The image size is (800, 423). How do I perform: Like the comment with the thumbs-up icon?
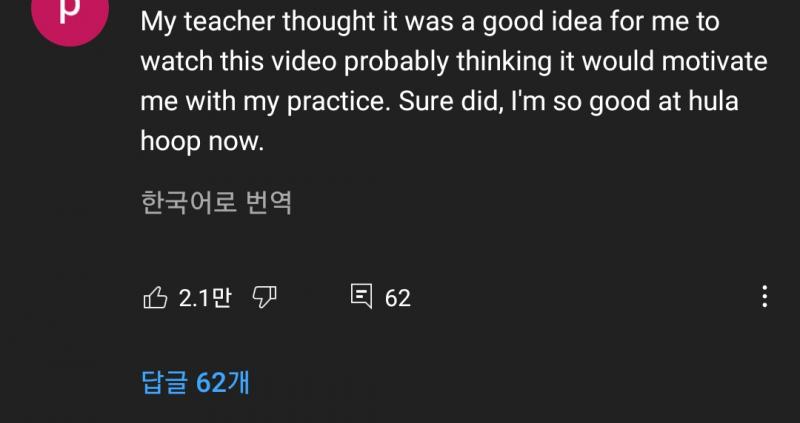(155, 297)
